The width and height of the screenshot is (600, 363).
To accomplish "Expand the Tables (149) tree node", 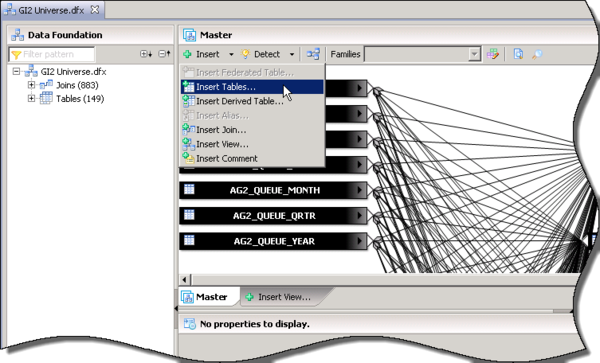I will point(31,99).
